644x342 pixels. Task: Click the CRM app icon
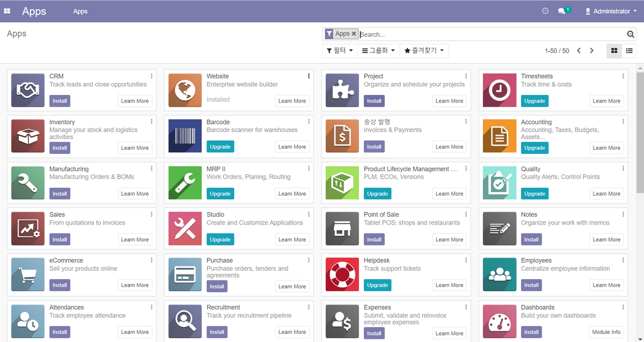point(27,90)
